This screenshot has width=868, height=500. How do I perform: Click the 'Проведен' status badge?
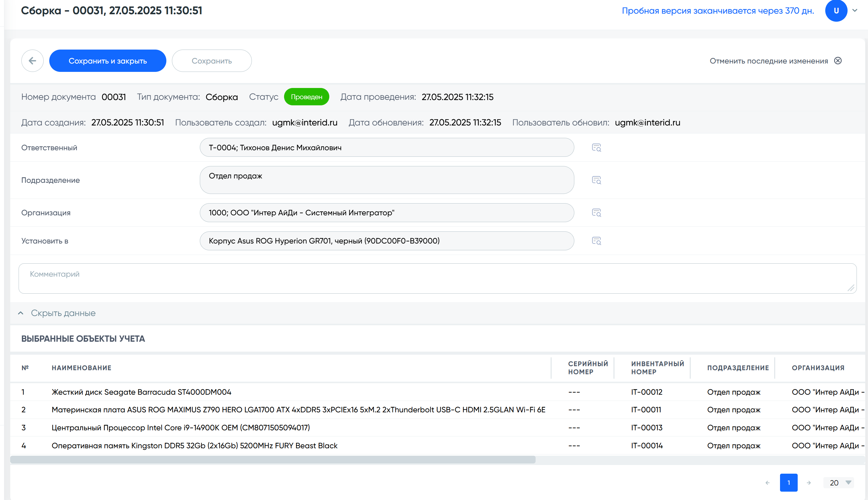pos(306,97)
